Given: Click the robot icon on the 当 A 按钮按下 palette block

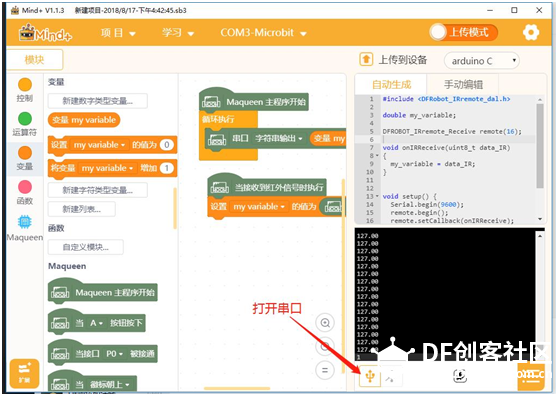Looking at the screenshot, I should (60, 323).
